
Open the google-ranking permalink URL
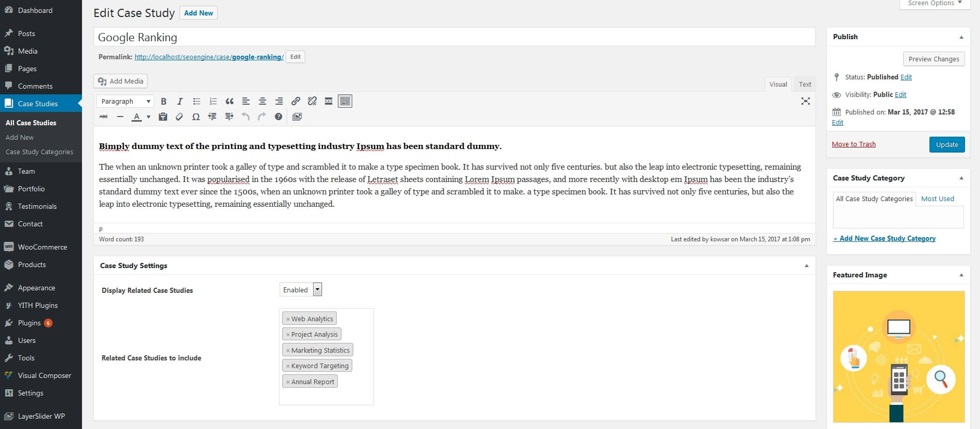pyautogui.click(x=209, y=57)
